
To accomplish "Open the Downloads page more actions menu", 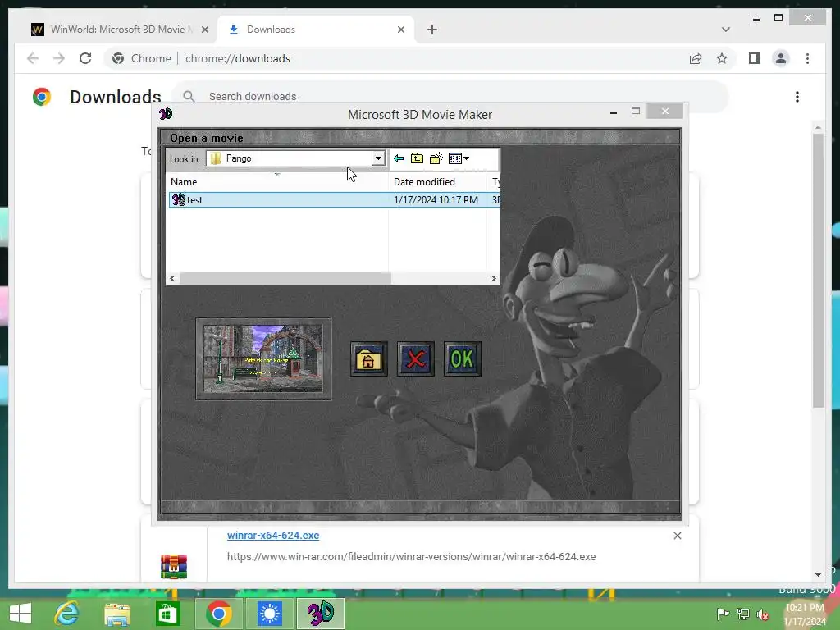I will [x=797, y=97].
